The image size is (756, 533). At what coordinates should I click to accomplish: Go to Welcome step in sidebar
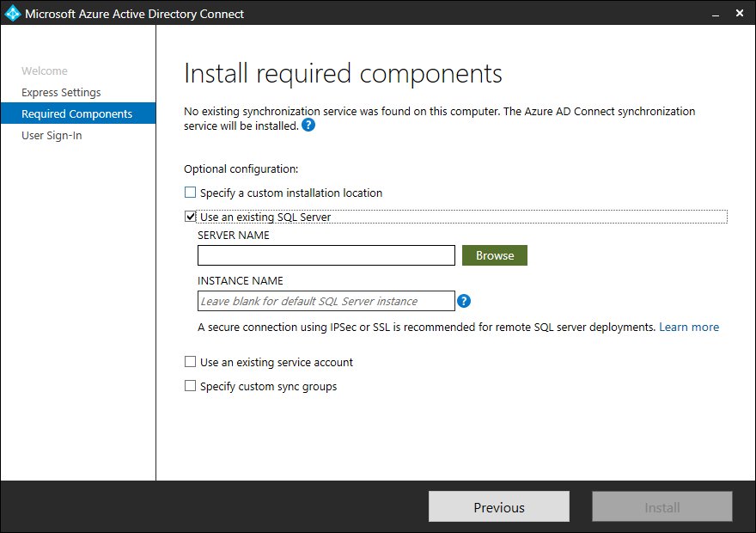[x=45, y=71]
